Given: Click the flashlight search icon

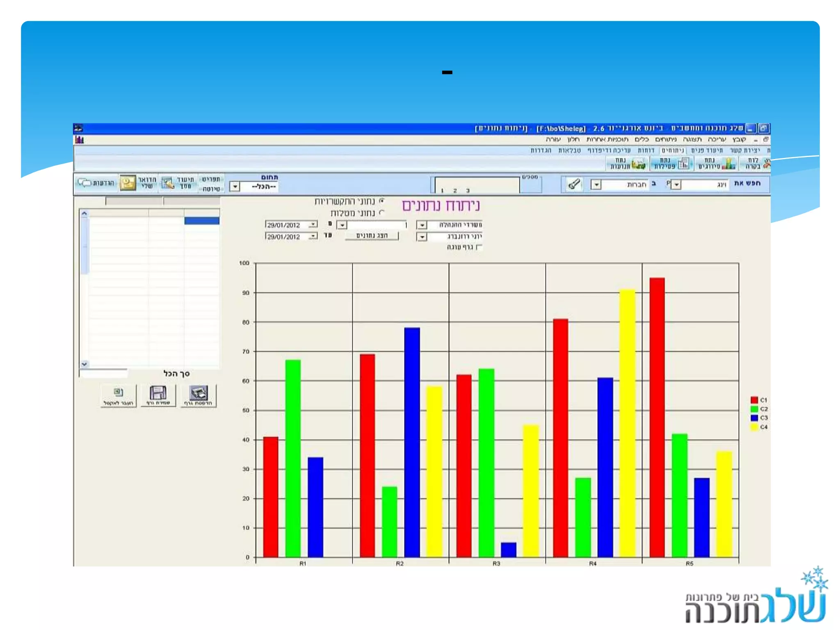Looking at the screenshot, I should (574, 184).
